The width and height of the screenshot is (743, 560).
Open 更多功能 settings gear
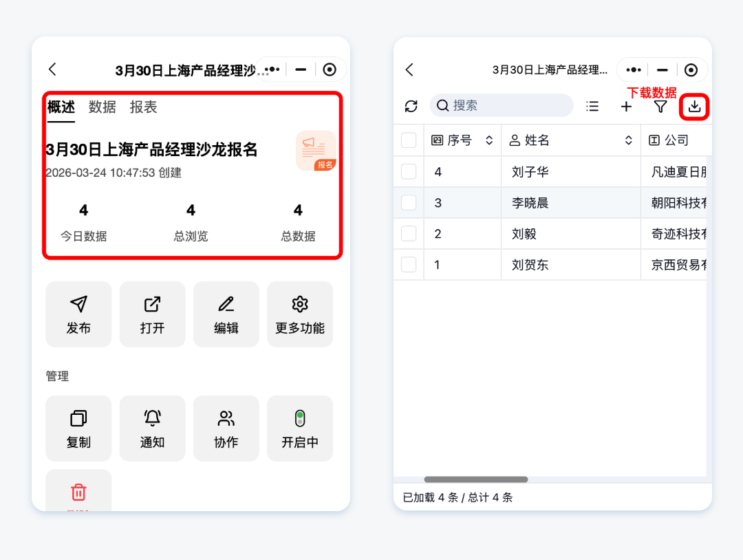[x=300, y=314]
